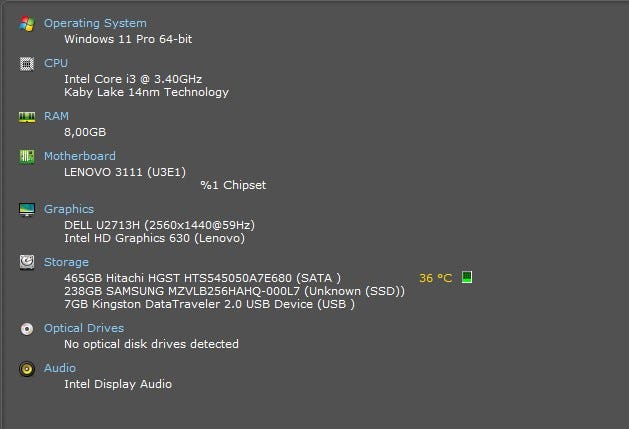The width and height of the screenshot is (629, 429).
Task: Open the RAM section heading
Action: [56, 116]
